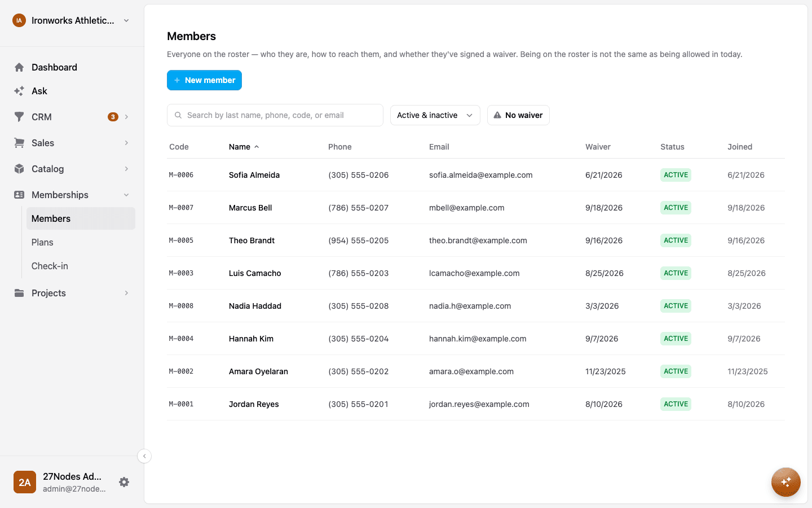The width and height of the screenshot is (812, 508).
Task: Open the floating AI assistant sparkle button
Action: coord(786,482)
